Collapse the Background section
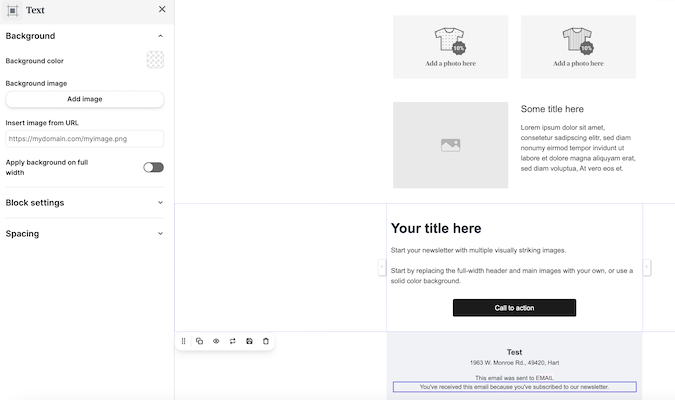 (160, 36)
